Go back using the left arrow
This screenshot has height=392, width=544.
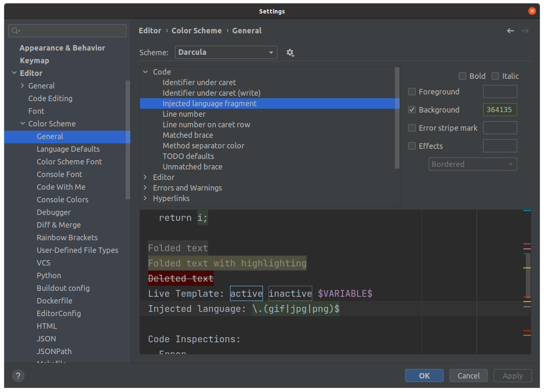click(510, 31)
